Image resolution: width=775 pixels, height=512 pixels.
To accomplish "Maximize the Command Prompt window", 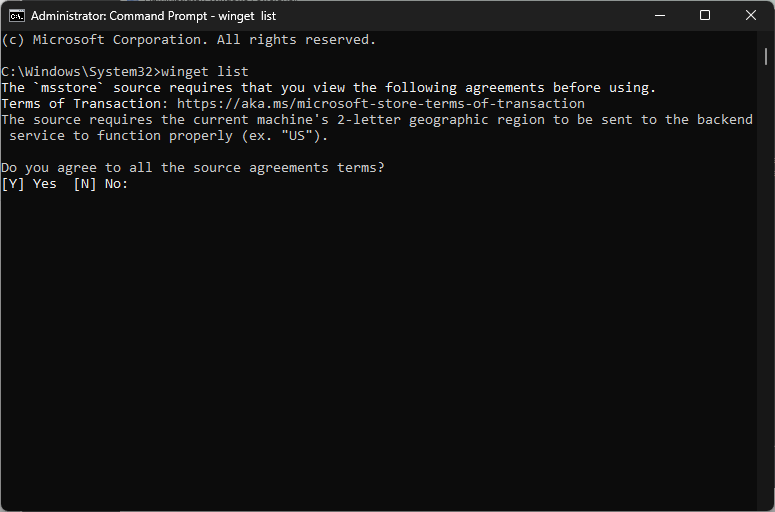I will pos(705,16).
